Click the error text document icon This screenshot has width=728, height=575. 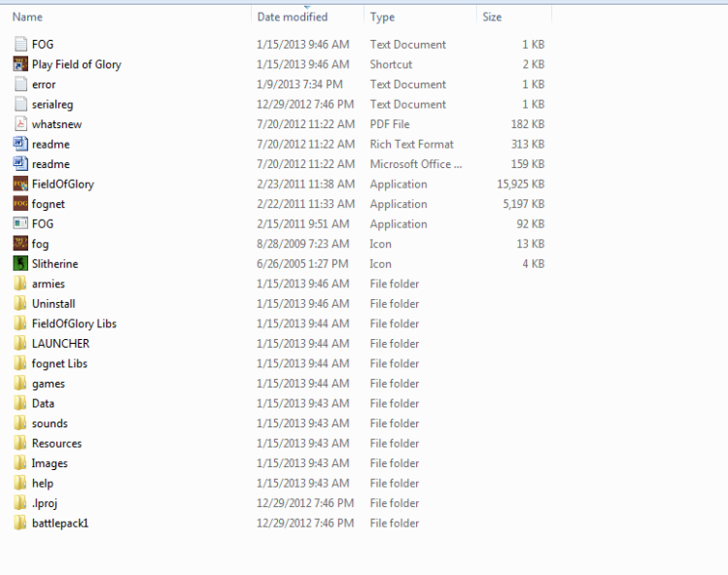[x=21, y=85]
